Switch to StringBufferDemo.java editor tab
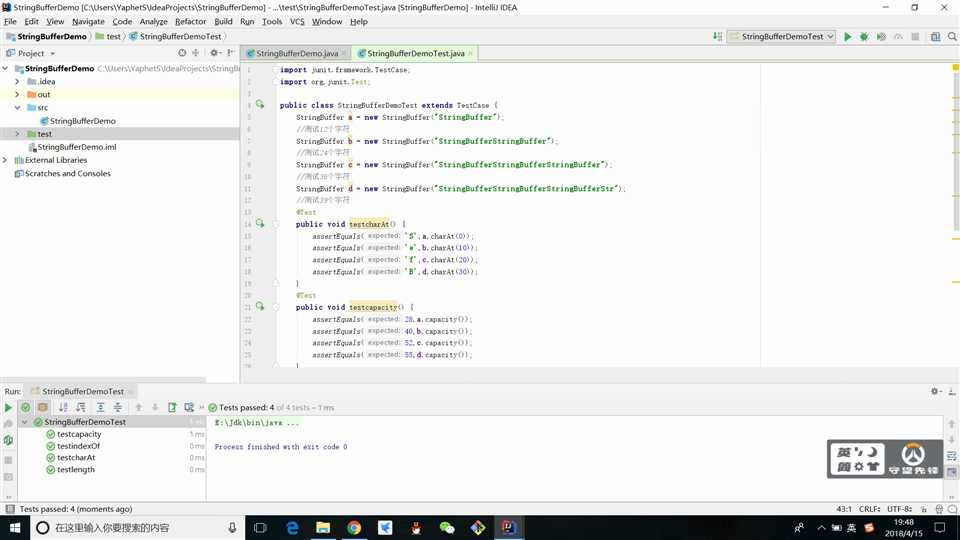This screenshot has width=960, height=540. (x=296, y=53)
